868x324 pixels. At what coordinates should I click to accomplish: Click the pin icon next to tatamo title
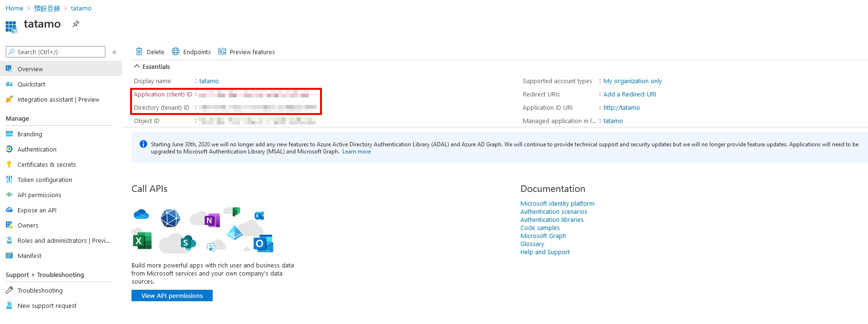(76, 24)
